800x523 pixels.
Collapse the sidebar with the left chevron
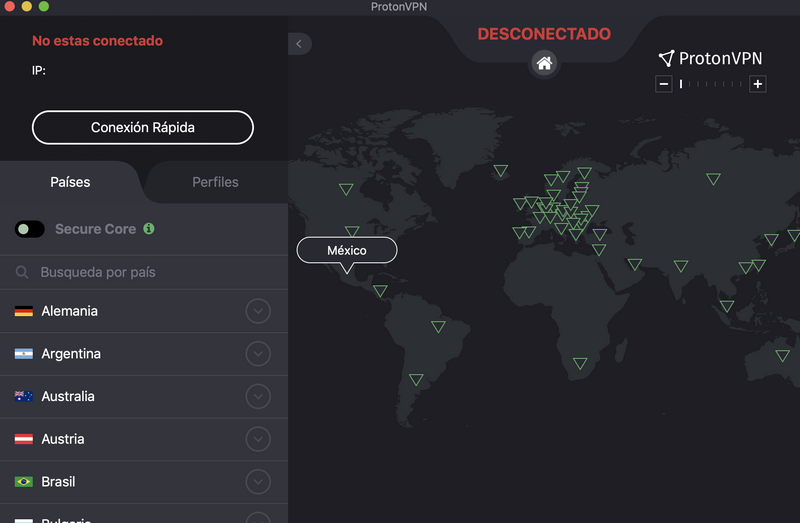coord(299,44)
